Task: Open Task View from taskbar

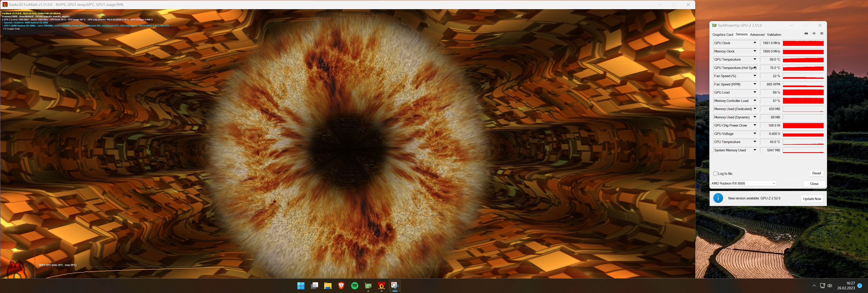Action: pyautogui.click(x=314, y=286)
